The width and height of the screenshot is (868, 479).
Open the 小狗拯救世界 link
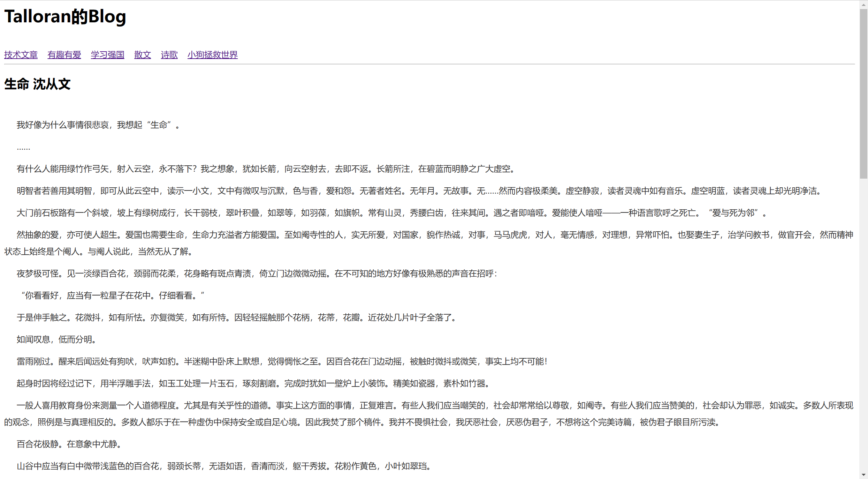[212, 55]
